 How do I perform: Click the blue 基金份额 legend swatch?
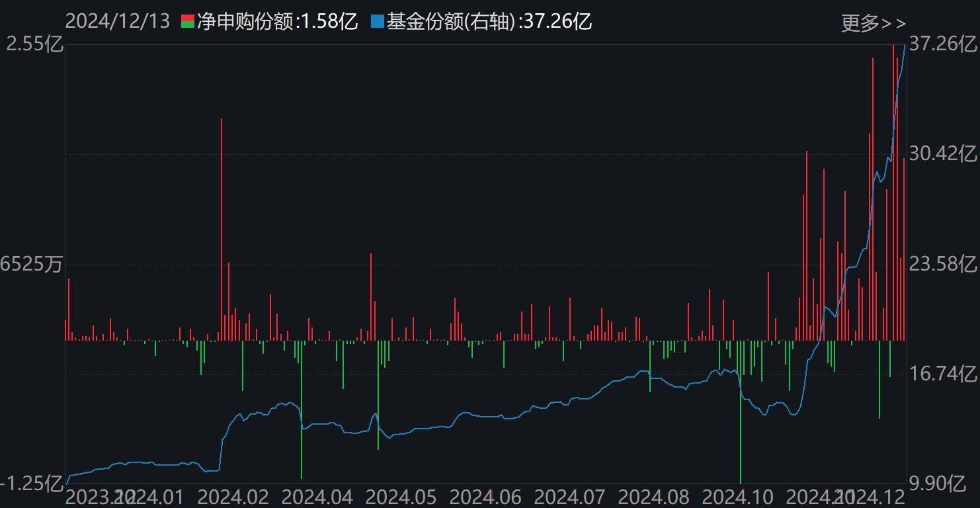click(377, 21)
